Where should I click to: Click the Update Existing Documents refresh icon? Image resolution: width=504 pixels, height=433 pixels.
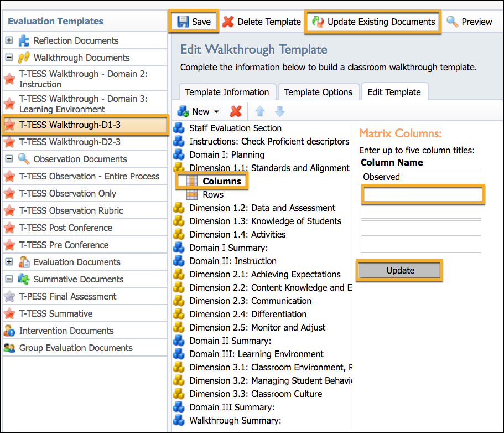pos(318,22)
